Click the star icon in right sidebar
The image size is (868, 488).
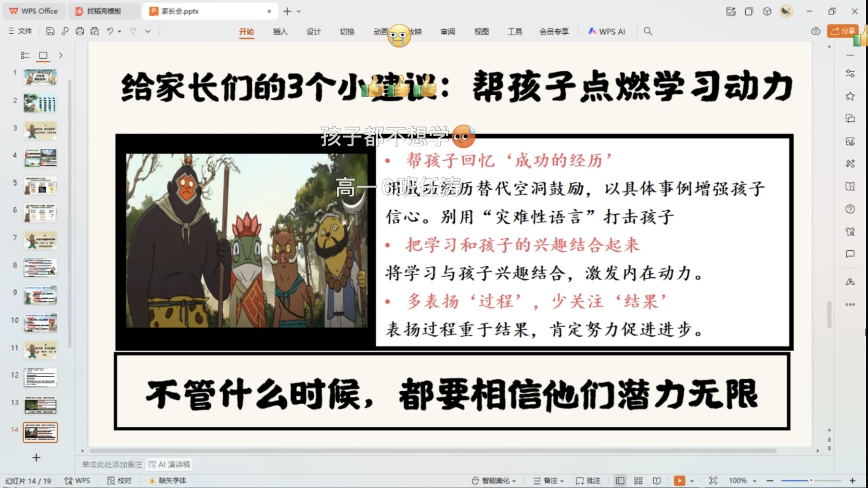[850, 96]
